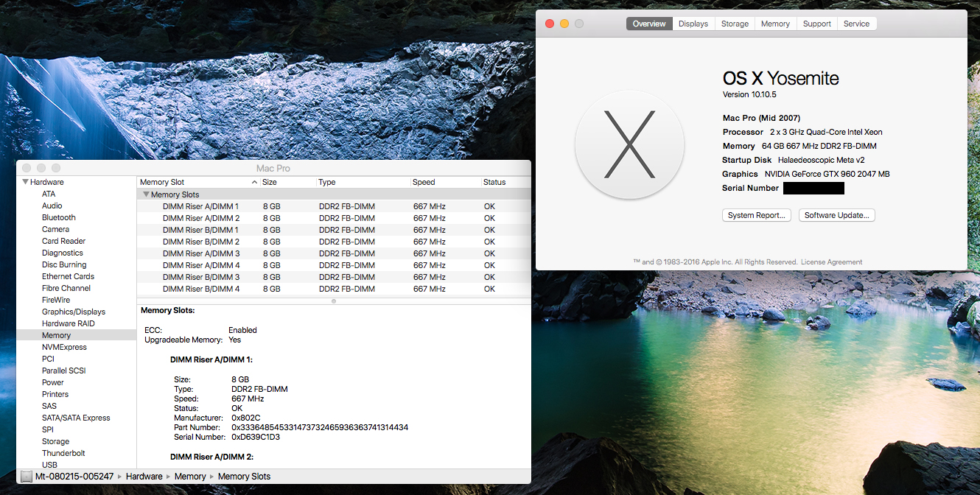
Task: Click Hardware in the path bar
Action: [x=144, y=477]
